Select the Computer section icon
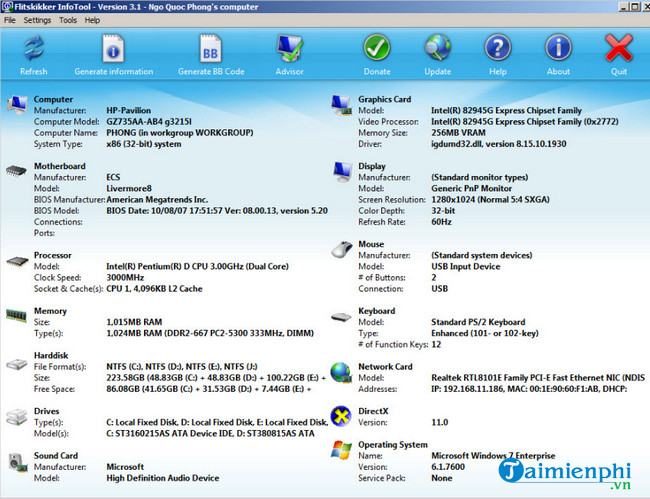650x499 pixels. tap(17, 104)
